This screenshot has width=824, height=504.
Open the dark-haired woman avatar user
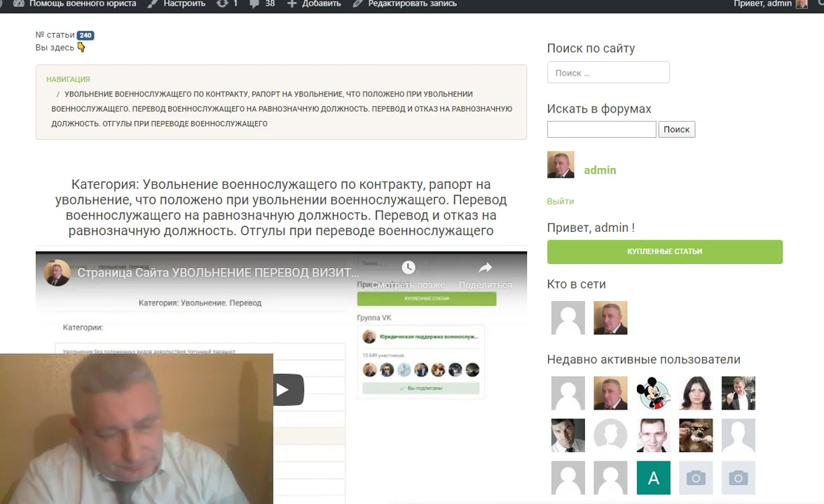696,393
